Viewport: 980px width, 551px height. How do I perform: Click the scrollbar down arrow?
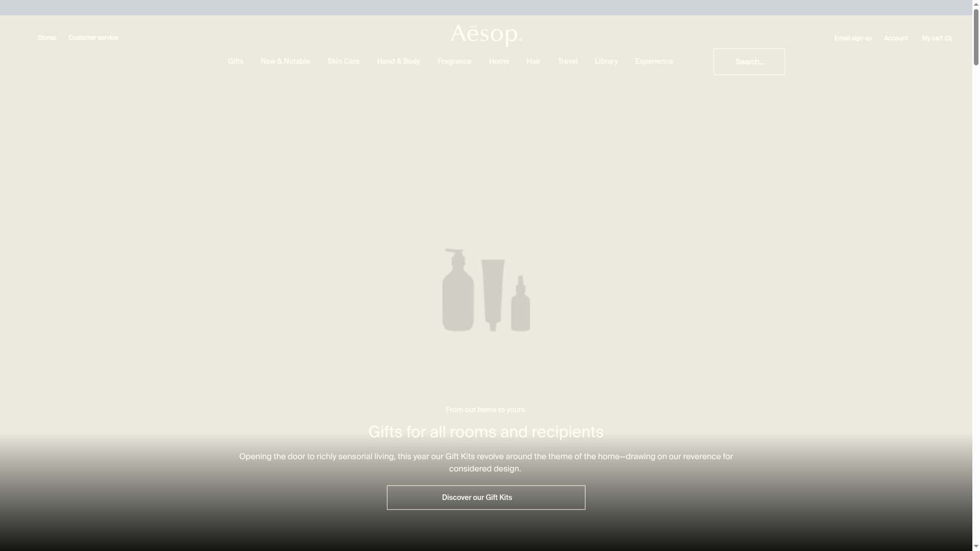click(975, 546)
